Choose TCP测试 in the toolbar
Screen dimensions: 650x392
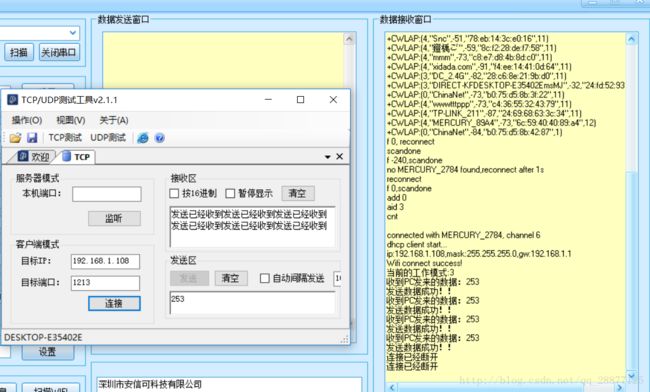click(x=65, y=138)
